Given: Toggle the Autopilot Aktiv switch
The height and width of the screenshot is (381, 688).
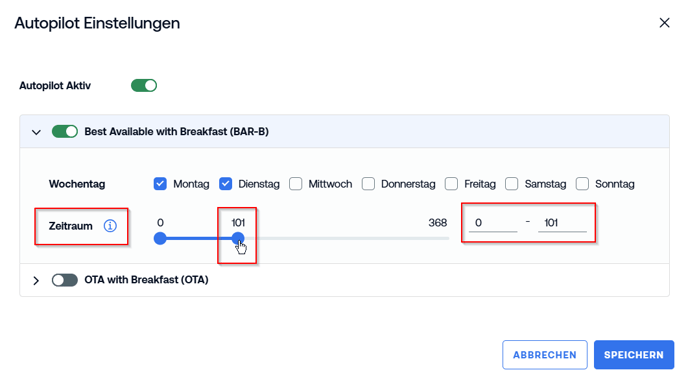Looking at the screenshot, I should 144,86.
